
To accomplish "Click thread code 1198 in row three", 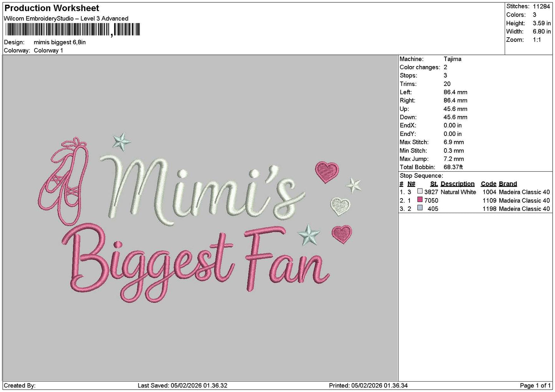I will (x=489, y=208).
